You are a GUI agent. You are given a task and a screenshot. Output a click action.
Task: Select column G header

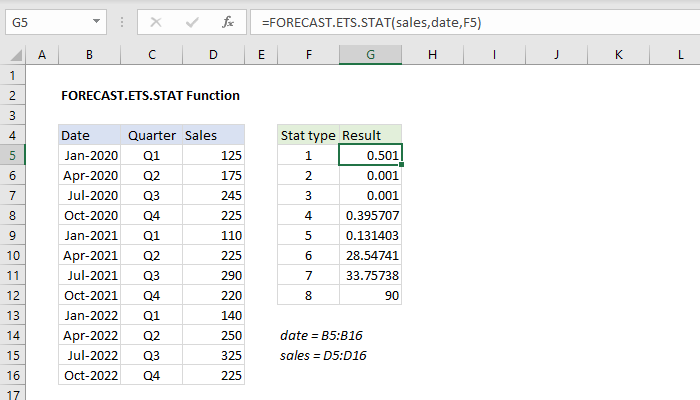[x=370, y=55]
